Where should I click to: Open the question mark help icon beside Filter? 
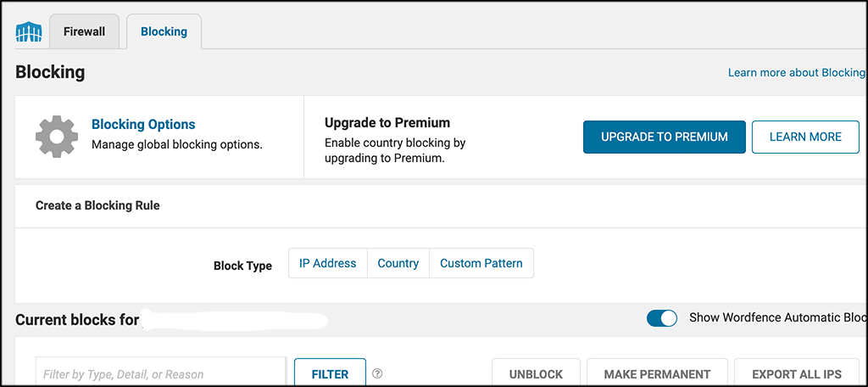[x=377, y=373]
